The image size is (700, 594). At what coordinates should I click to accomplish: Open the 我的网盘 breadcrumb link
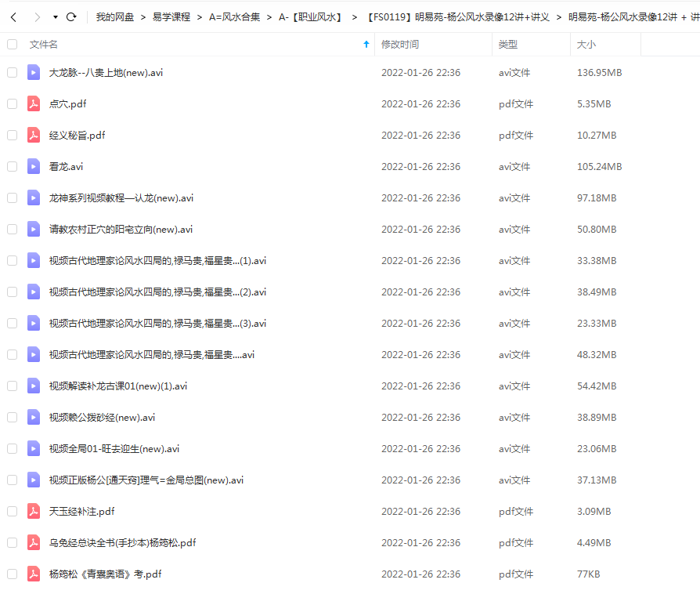112,15
